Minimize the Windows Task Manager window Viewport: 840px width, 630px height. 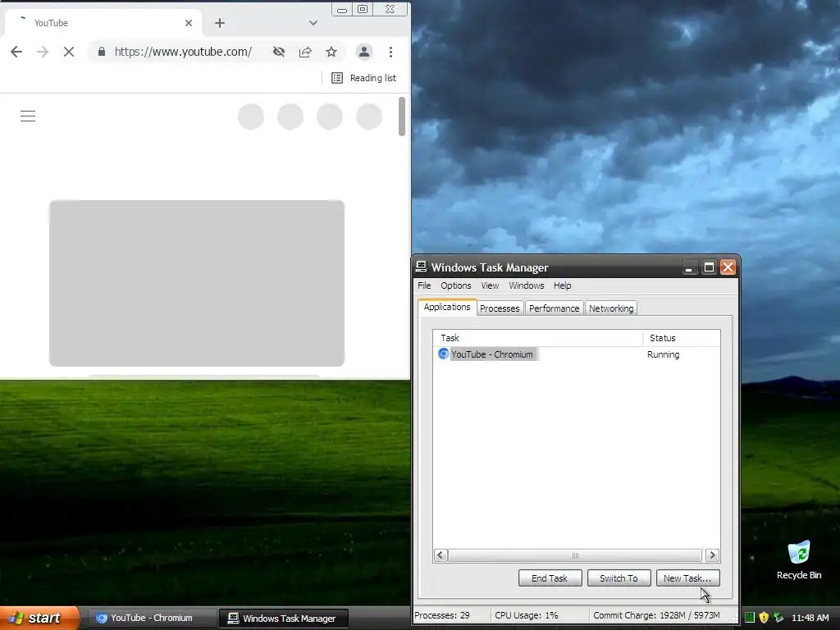689,267
